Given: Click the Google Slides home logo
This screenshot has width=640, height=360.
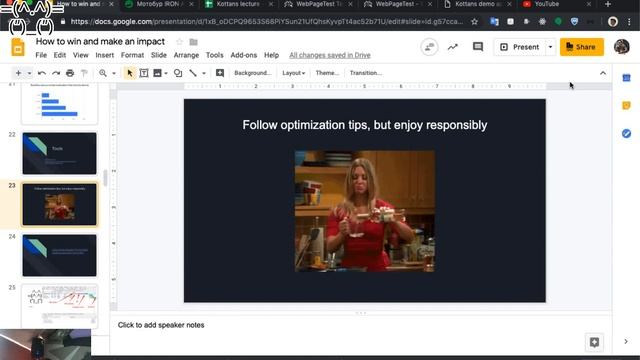Looking at the screenshot, I should (18, 47).
